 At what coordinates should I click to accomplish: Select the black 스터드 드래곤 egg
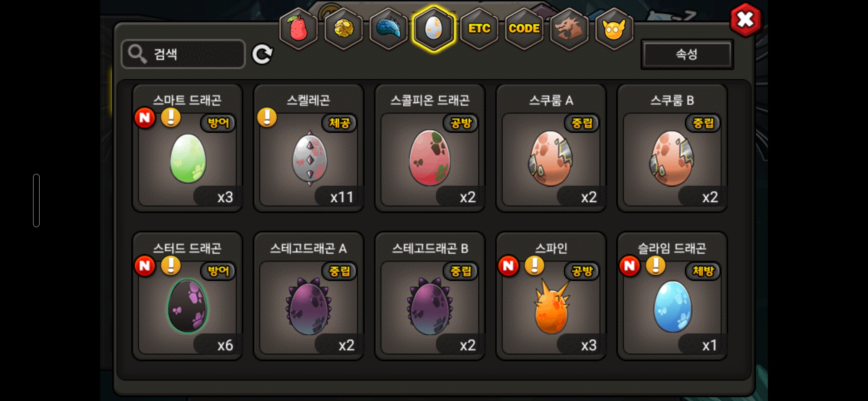(x=188, y=296)
